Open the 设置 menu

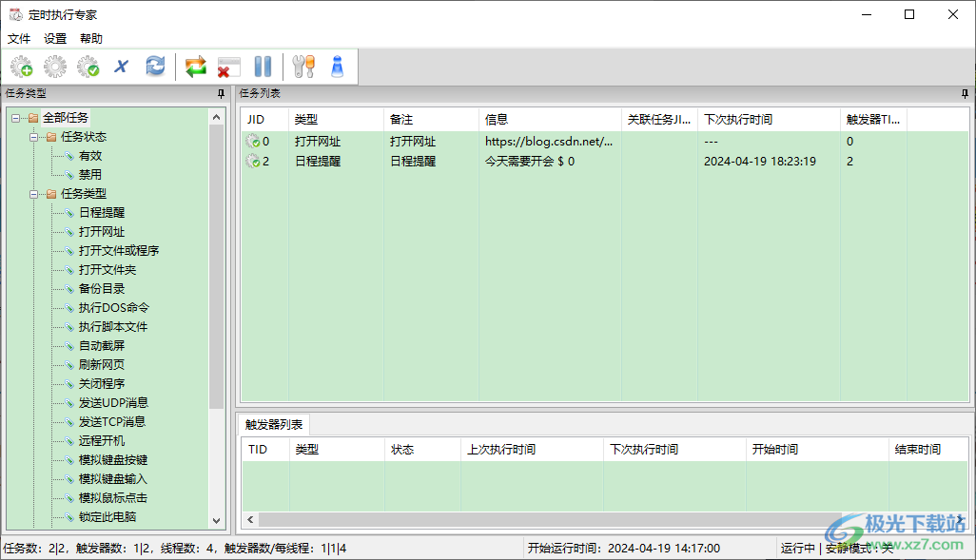(x=55, y=39)
